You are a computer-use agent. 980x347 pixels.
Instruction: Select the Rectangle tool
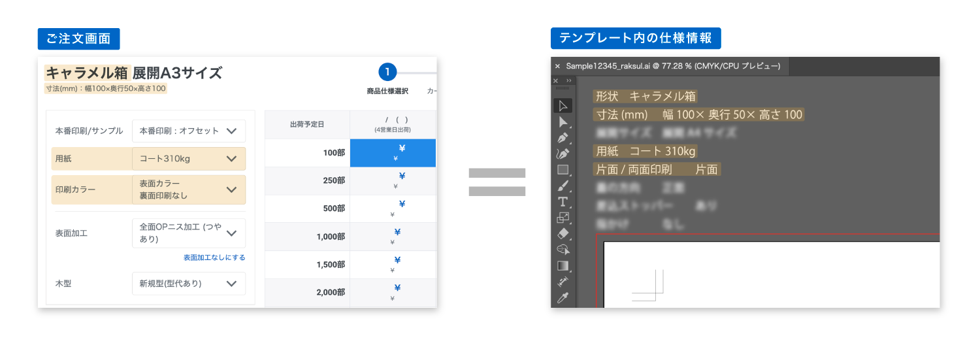[563, 170]
